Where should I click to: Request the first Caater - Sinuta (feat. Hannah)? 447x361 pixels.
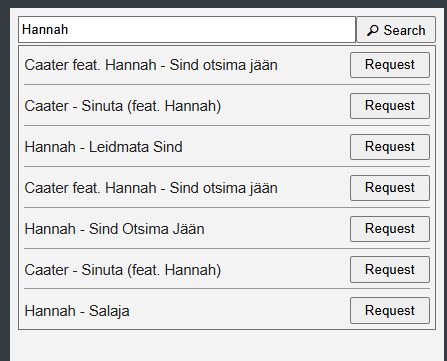pyautogui.click(x=390, y=106)
